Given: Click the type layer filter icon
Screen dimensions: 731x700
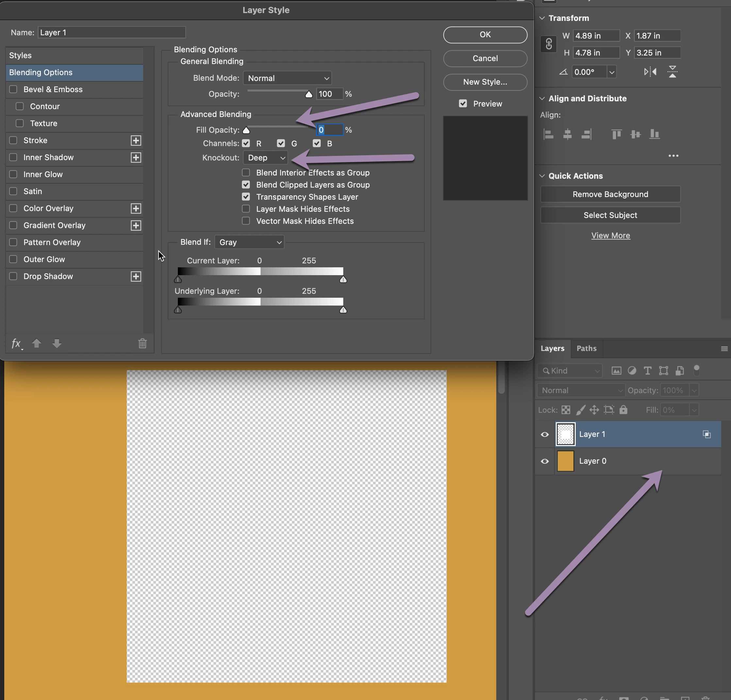Looking at the screenshot, I should [647, 371].
